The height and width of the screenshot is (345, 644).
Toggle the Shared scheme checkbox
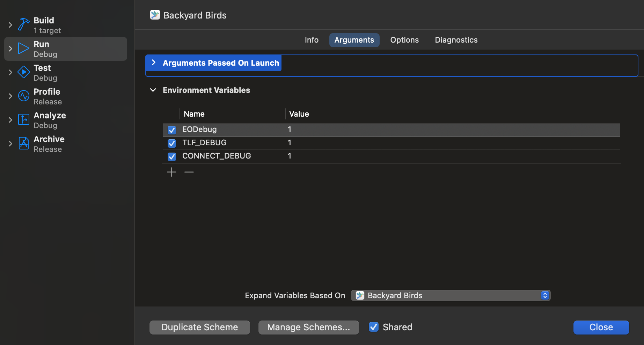click(x=373, y=327)
